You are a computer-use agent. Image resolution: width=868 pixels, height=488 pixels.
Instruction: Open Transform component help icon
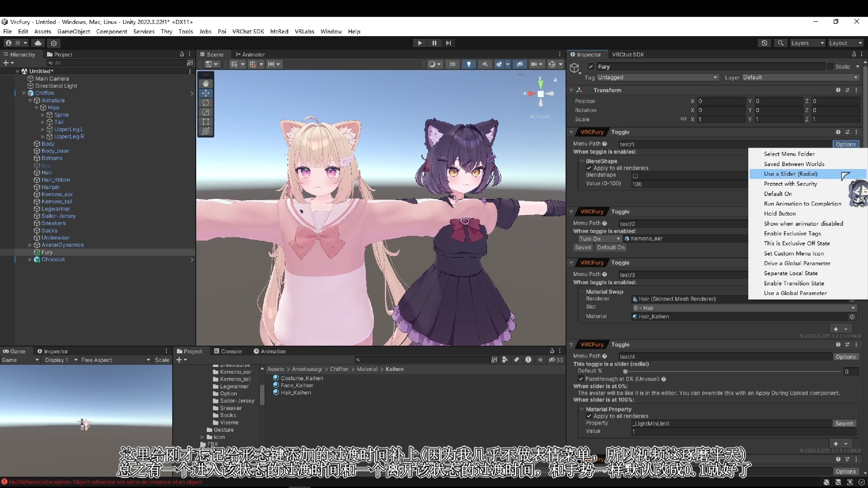point(838,90)
